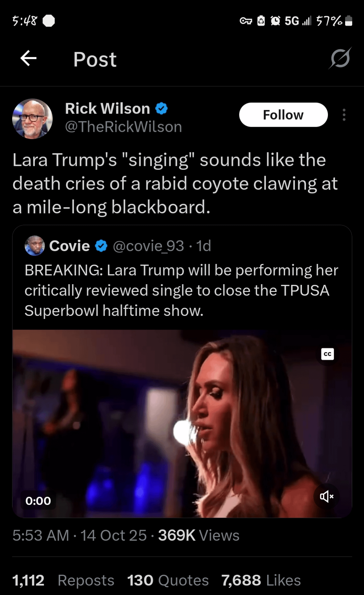Tap Rick Wilson's verified badge
The height and width of the screenshot is (595, 364).
tap(161, 109)
